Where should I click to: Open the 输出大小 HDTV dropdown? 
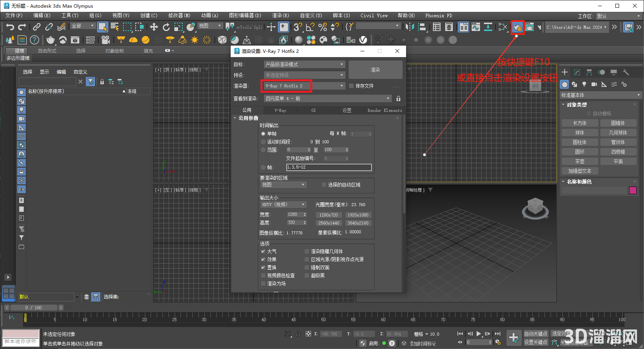coord(283,204)
